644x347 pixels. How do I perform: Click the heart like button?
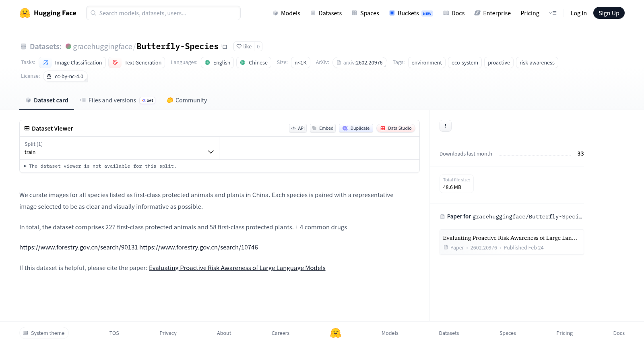point(244,46)
